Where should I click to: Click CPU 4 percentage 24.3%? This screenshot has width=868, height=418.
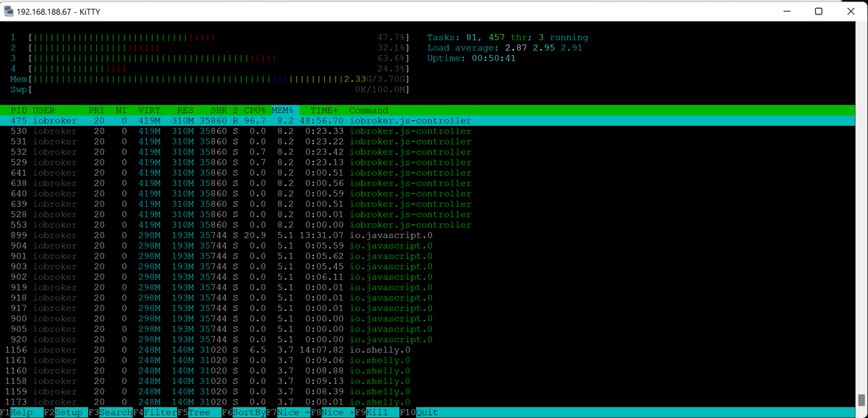click(391, 68)
